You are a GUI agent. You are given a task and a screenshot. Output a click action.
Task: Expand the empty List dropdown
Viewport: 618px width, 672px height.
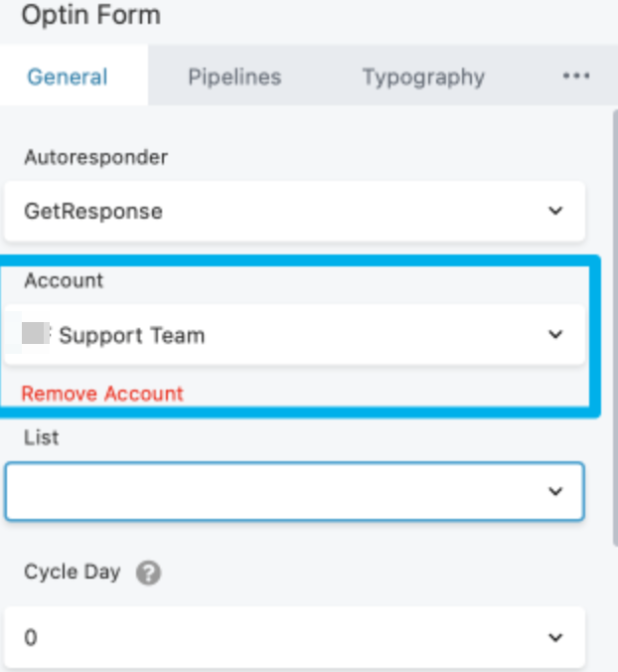(294, 491)
